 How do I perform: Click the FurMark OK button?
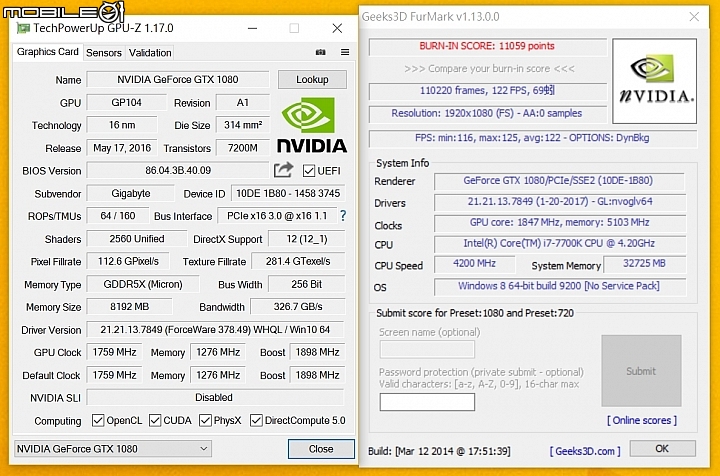tap(662, 448)
